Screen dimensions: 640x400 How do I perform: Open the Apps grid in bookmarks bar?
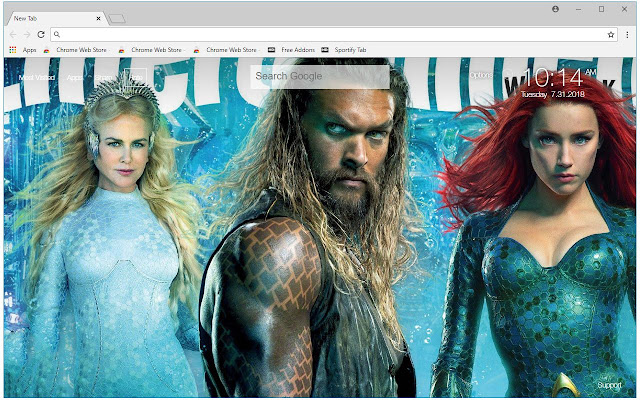[23, 50]
